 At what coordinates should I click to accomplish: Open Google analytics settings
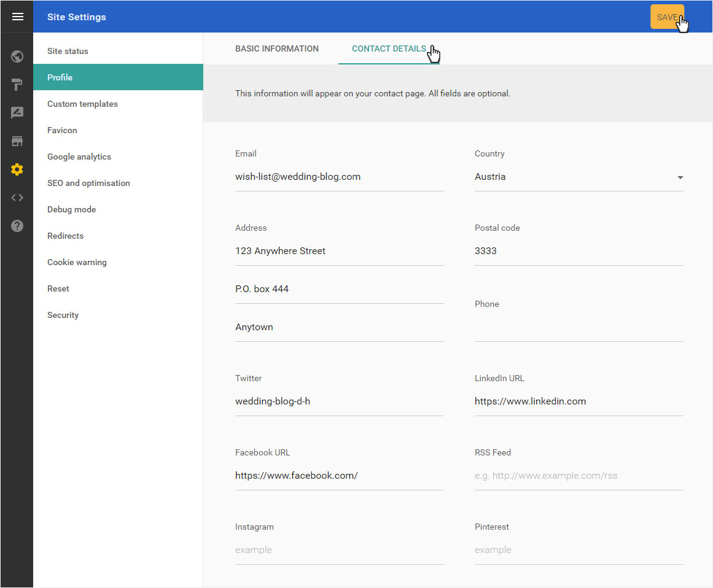coord(118,157)
